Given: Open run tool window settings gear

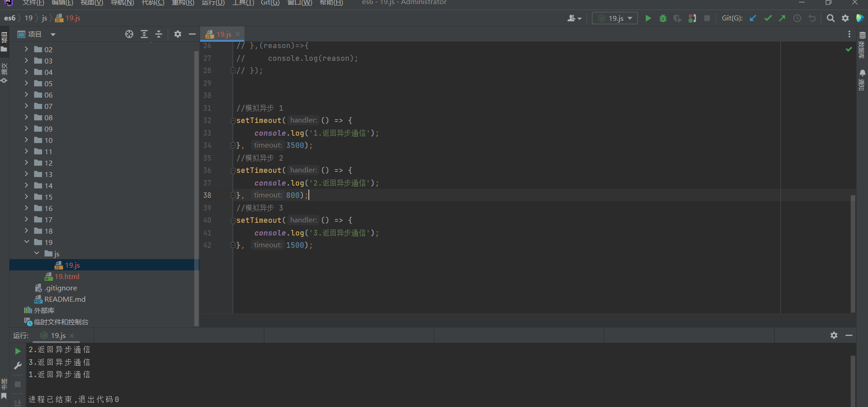Looking at the screenshot, I should coord(834,335).
